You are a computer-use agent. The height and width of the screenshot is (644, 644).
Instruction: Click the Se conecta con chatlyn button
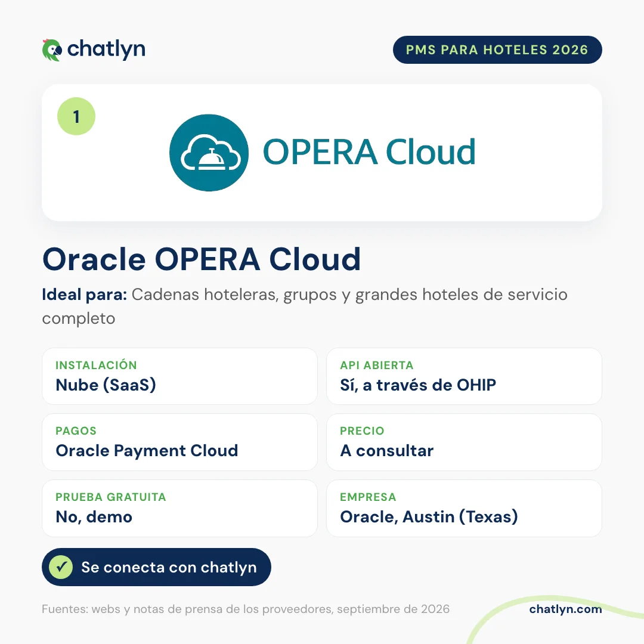tap(156, 567)
